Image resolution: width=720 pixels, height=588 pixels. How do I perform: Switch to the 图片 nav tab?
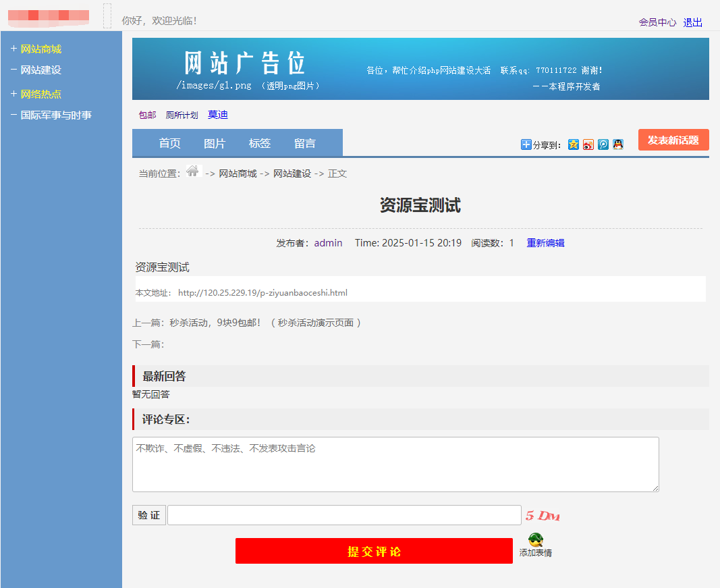click(x=215, y=143)
